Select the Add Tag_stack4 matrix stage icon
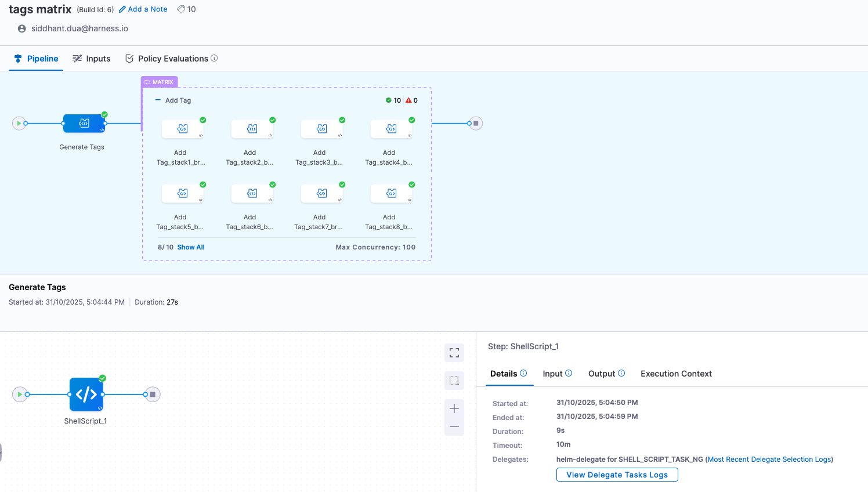The height and width of the screenshot is (492, 868). [x=392, y=129]
